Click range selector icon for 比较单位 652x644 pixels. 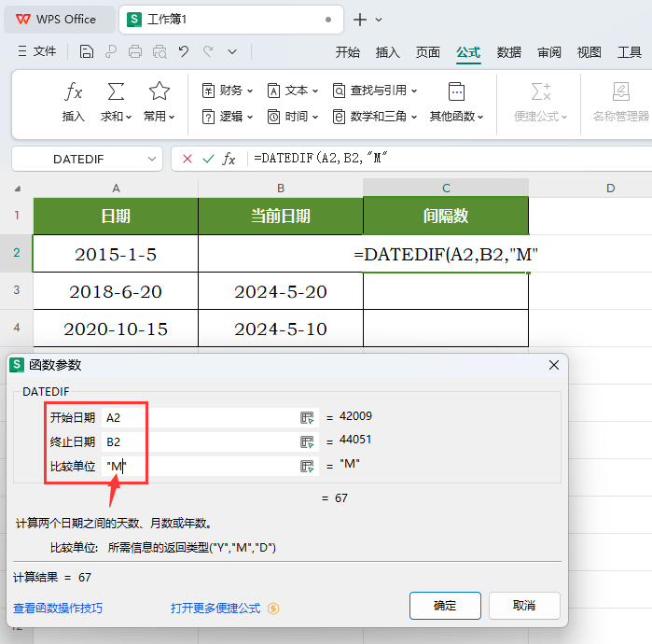(307, 467)
